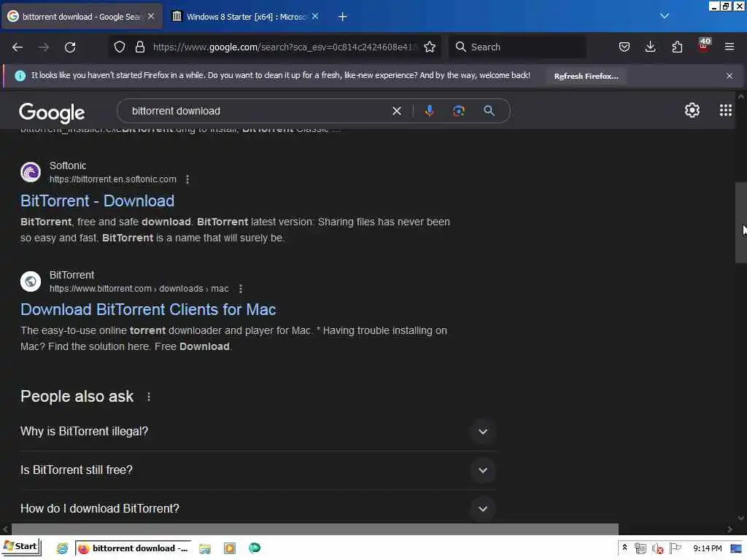
Task: Launch the media player taskbar icon
Action: pyautogui.click(x=230, y=548)
